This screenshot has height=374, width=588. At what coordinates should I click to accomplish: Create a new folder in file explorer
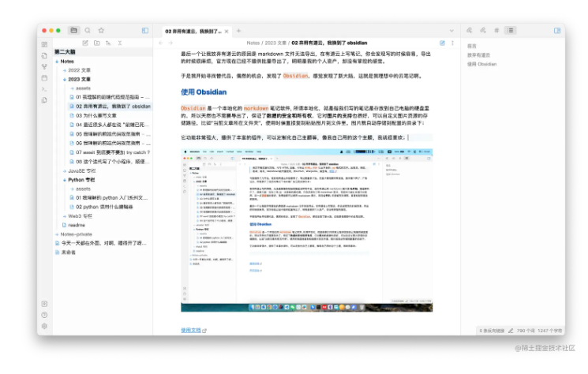click(x=97, y=43)
